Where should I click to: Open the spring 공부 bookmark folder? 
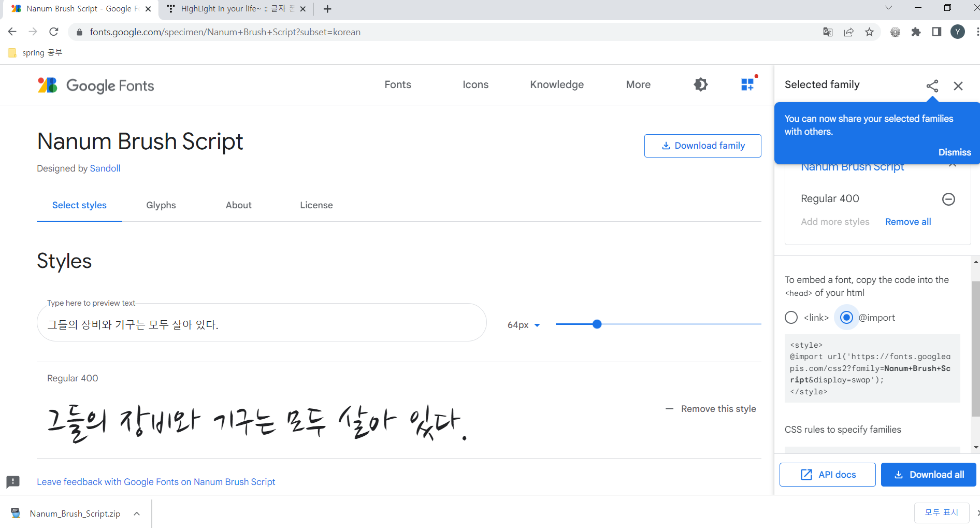35,53
